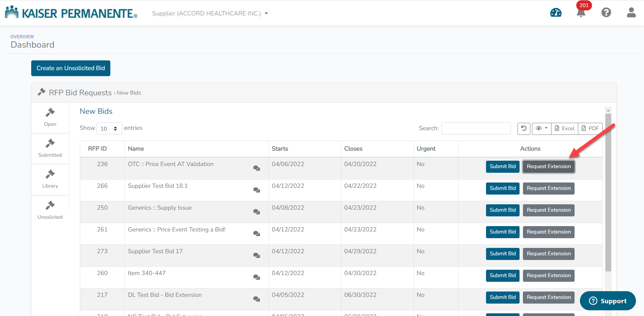Image resolution: width=644 pixels, height=316 pixels.
Task: Switch to the Submitted bids section
Action: (x=50, y=149)
